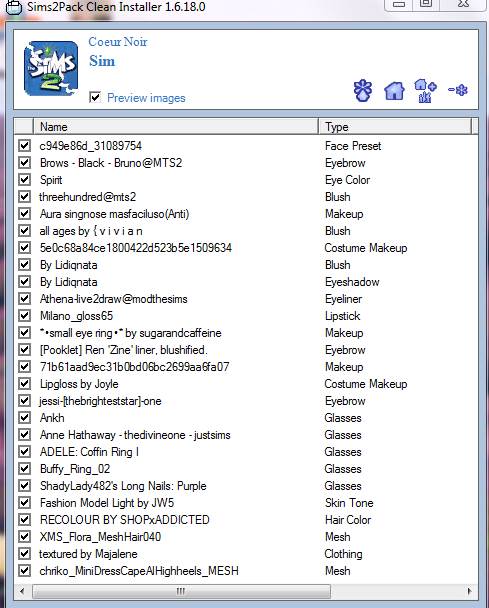
Task: Toggle the Preview images checkbox
Action: [x=95, y=97]
